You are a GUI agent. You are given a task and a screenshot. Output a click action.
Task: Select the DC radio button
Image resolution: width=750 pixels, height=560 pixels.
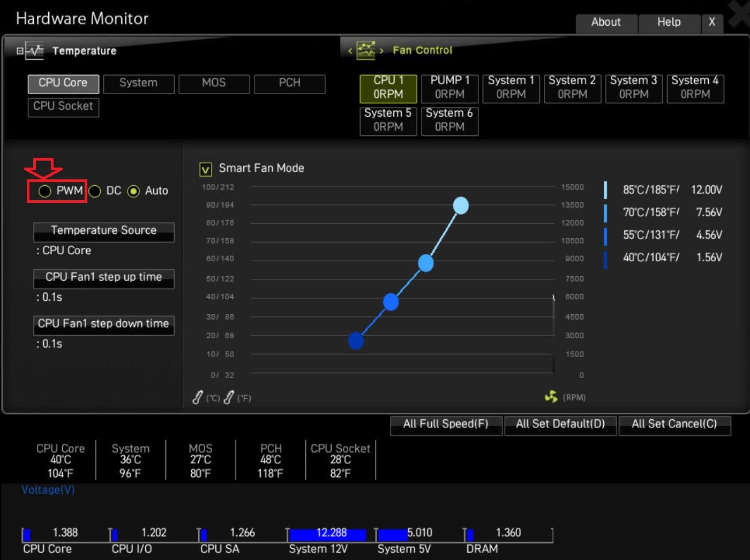tap(95, 191)
